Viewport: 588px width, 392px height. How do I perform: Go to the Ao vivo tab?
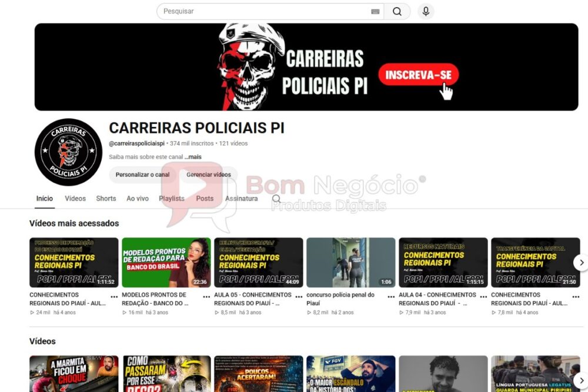point(137,199)
